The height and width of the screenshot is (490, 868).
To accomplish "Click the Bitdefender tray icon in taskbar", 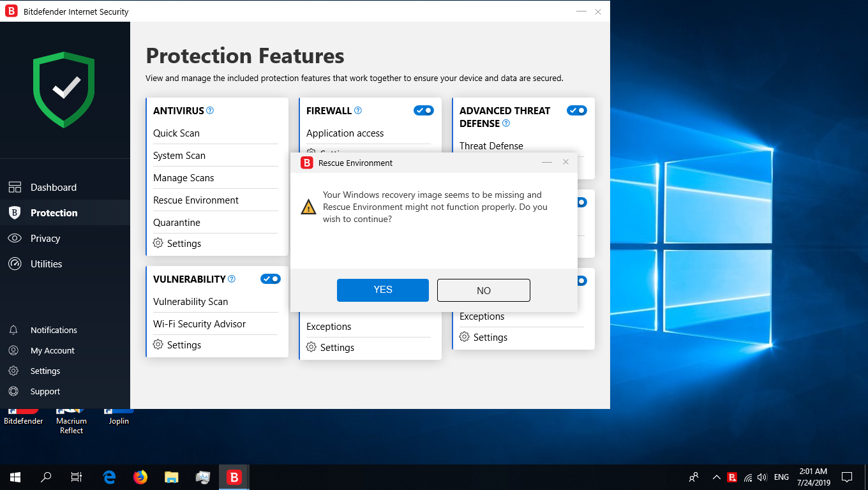I will pos(732,477).
